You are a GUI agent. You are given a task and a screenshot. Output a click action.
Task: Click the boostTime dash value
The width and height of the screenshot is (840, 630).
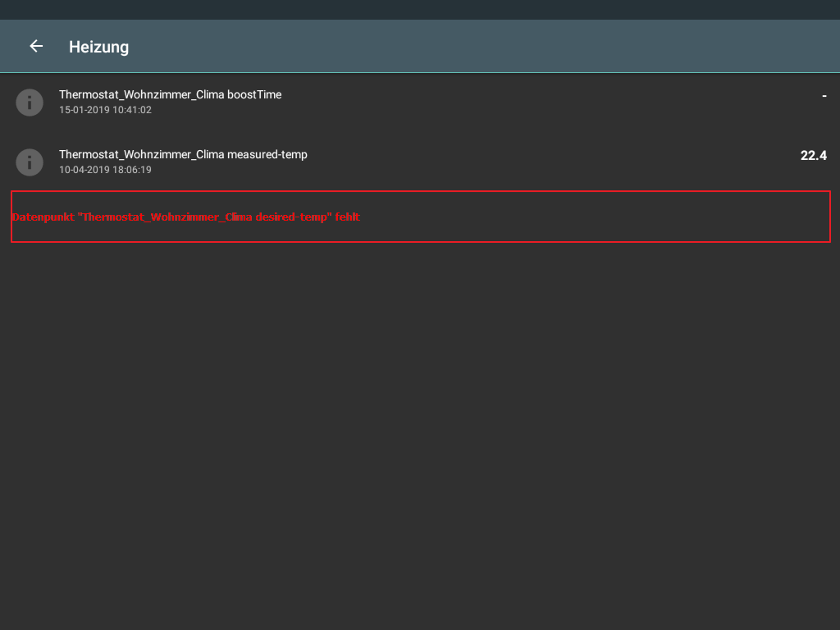point(824,96)
